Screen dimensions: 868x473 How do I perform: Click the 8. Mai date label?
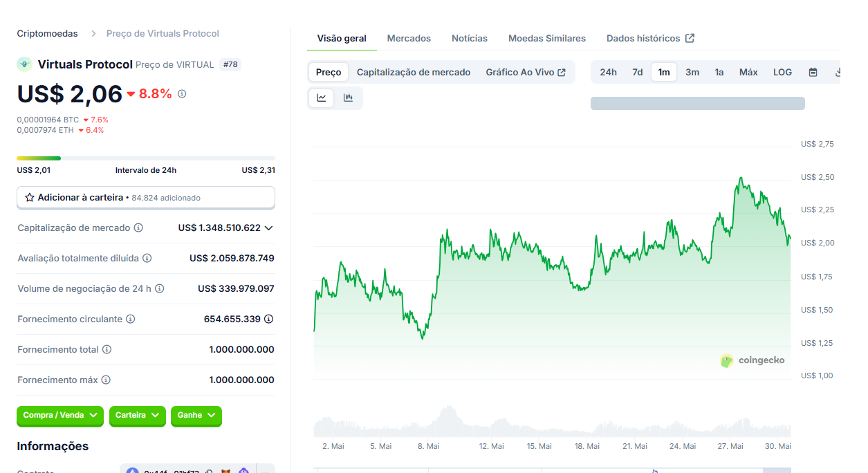[x=428, y=446]
